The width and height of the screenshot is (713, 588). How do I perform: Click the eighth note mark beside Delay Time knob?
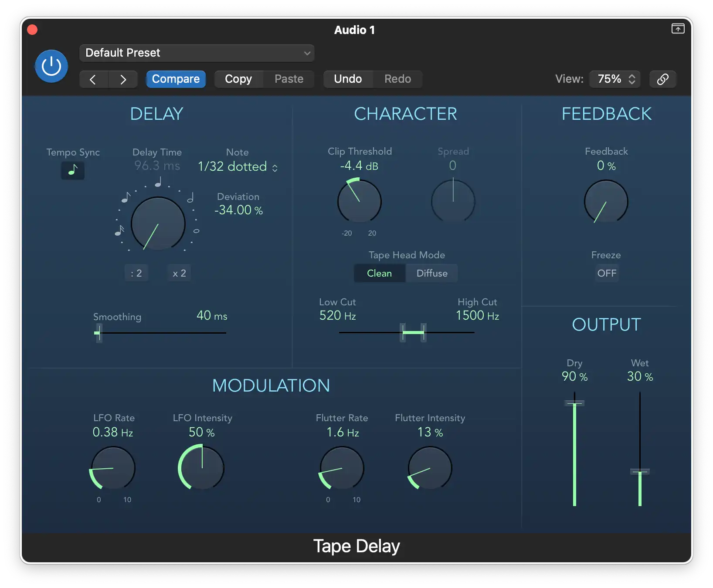coord(126,197)
